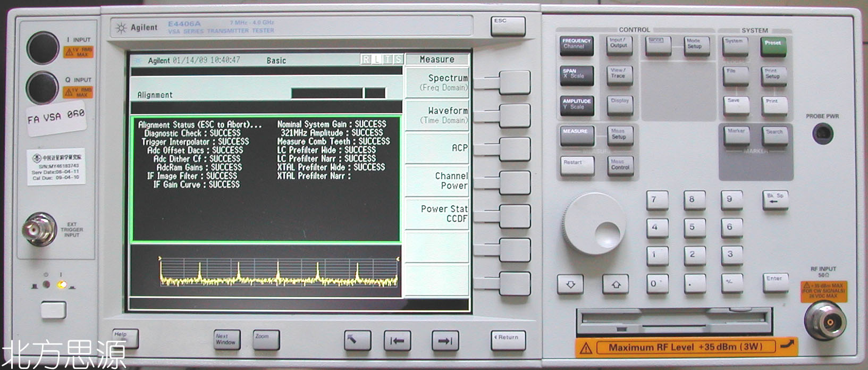
Task: Touch the I INPUT connector
Action: pyautogui.click(x=43, y=48)
